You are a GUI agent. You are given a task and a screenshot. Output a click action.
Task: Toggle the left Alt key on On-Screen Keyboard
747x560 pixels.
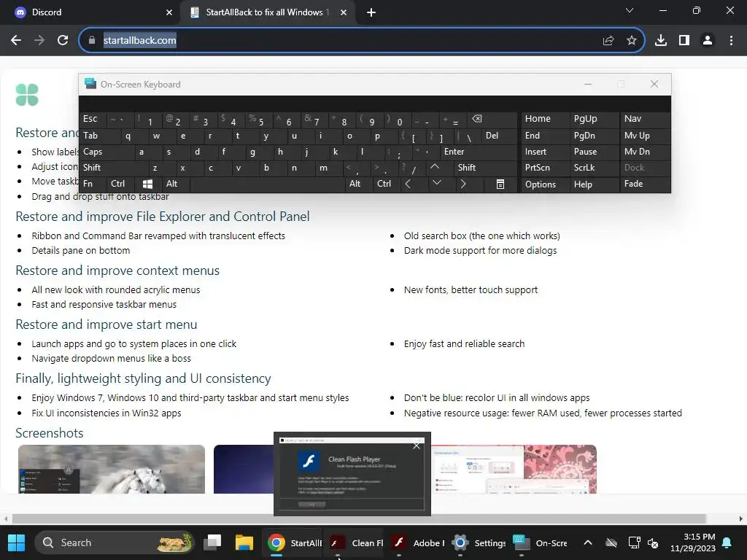click(x=176, y=184)
